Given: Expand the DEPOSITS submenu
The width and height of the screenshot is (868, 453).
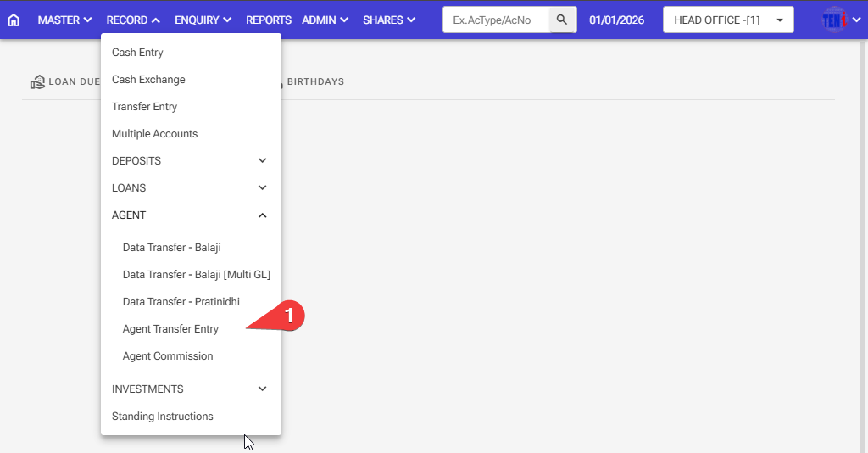Looking at the screenshot, I should [191, 161].
